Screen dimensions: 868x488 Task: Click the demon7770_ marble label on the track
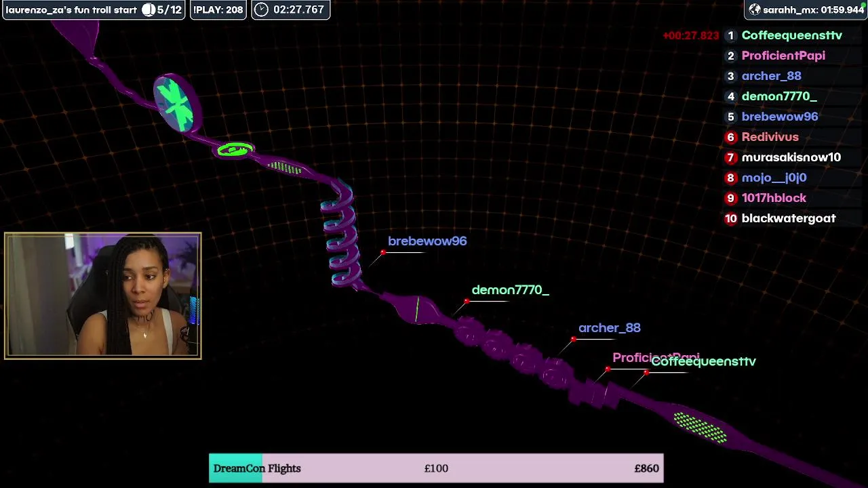(510, 290)
